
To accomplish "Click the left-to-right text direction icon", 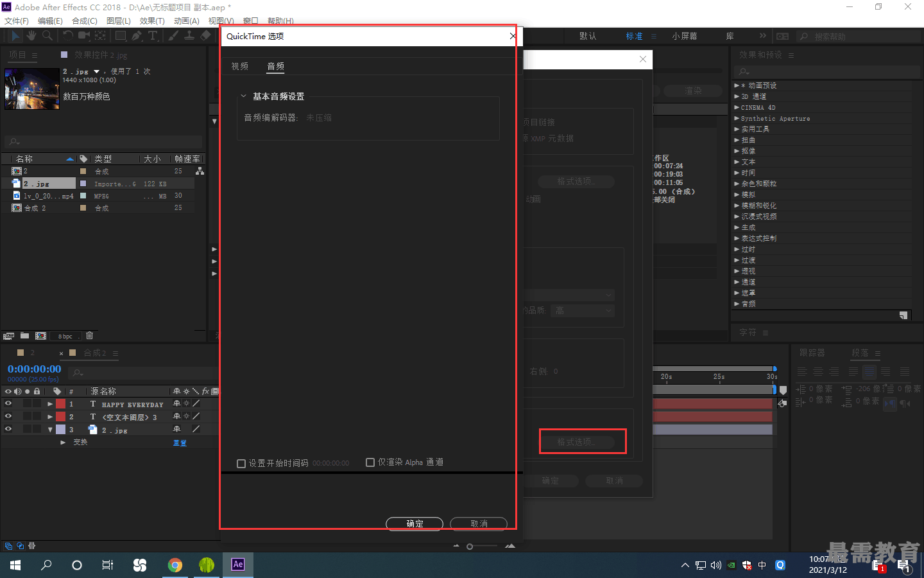I will (889, 404).
